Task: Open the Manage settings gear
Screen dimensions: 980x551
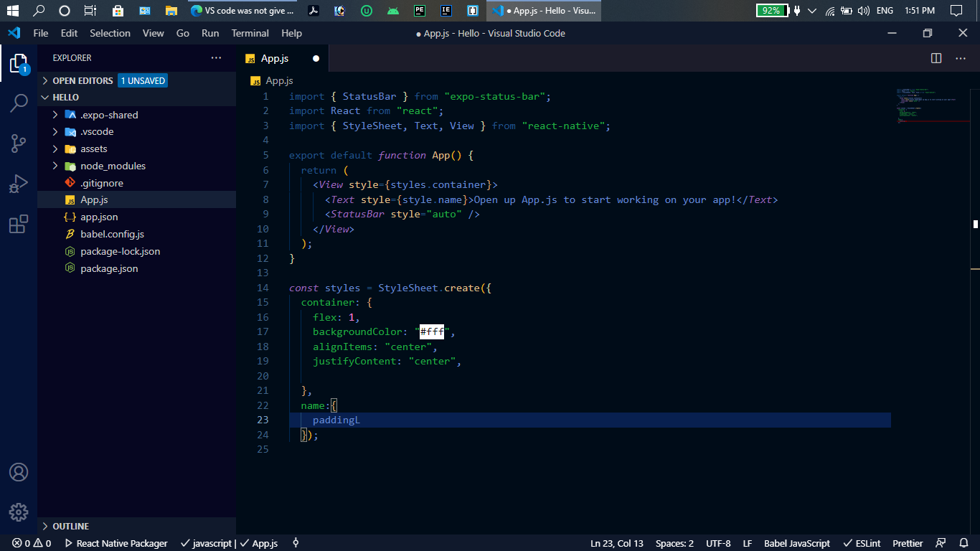Action: pos(18,512)
